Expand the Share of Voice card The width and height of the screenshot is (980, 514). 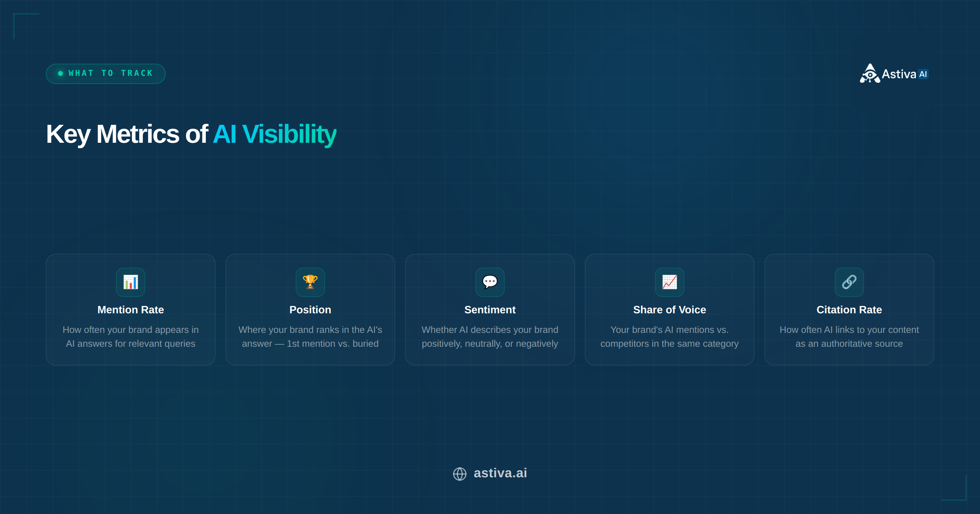(x=669, y=310)
